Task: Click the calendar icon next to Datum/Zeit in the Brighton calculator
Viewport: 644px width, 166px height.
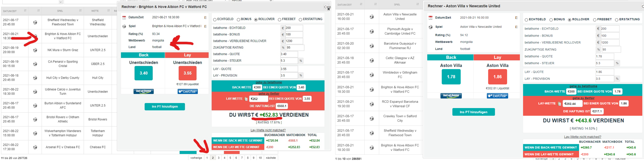Action: tap(124, 17)
